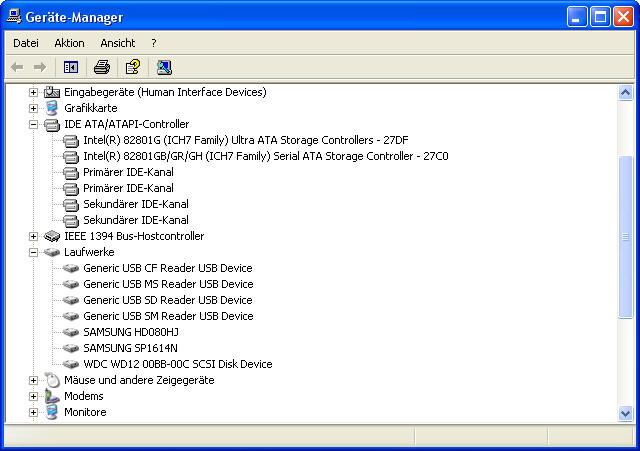This screenshot has height=451, width=640.
Task: Click the IEEE 1394 Bus-Hostcontroller icon
Action: [x=52, y=236]
